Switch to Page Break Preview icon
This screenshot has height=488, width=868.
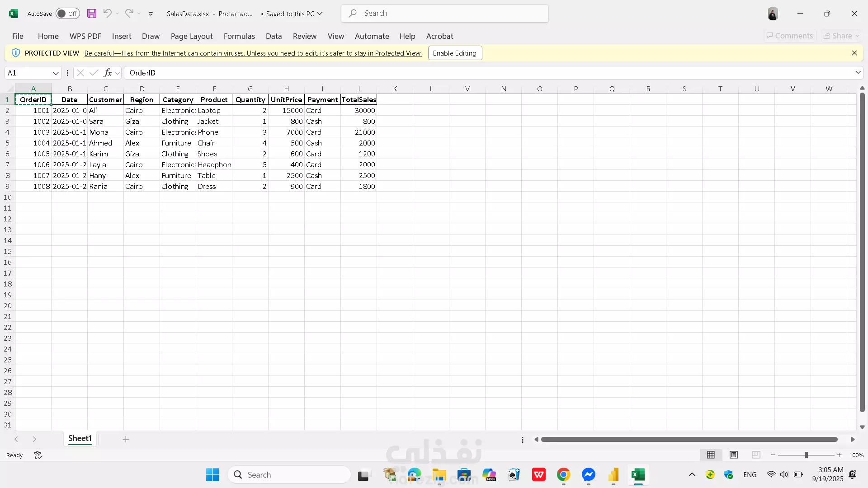tap(756, 455)
